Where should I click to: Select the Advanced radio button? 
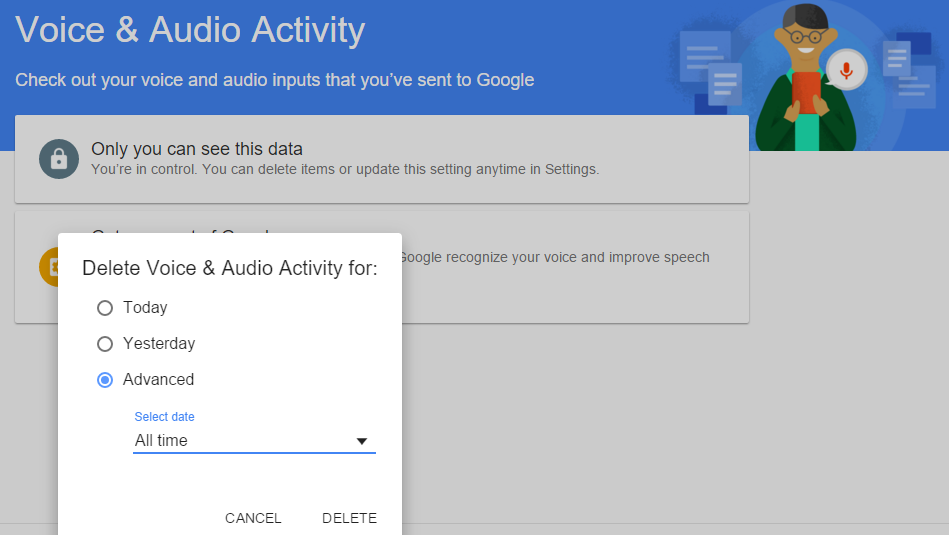[x=105, y=380]
